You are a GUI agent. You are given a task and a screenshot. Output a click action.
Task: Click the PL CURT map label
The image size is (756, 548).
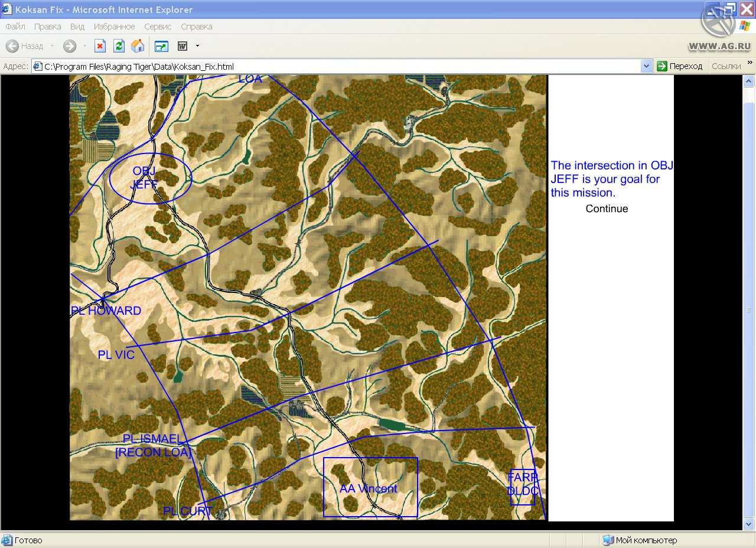click(188, 511)
